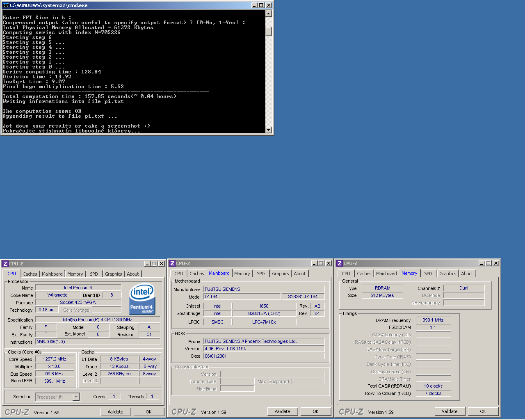This screenshot has width=525, height=420.
Task: Click the cmd.exe title bar icon
Action: (6, 5)
